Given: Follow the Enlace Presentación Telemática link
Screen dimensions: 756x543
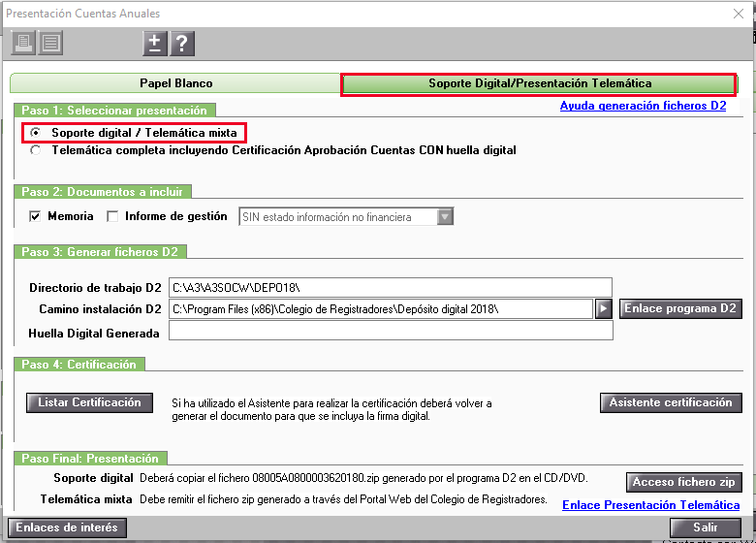Looking at the screenshot, I should (x=651, y=505).
